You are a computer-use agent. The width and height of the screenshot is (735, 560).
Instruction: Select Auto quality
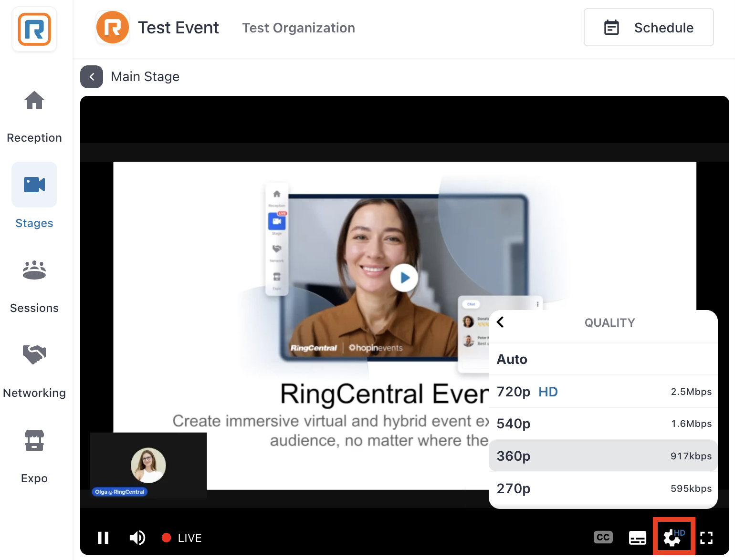603,359
